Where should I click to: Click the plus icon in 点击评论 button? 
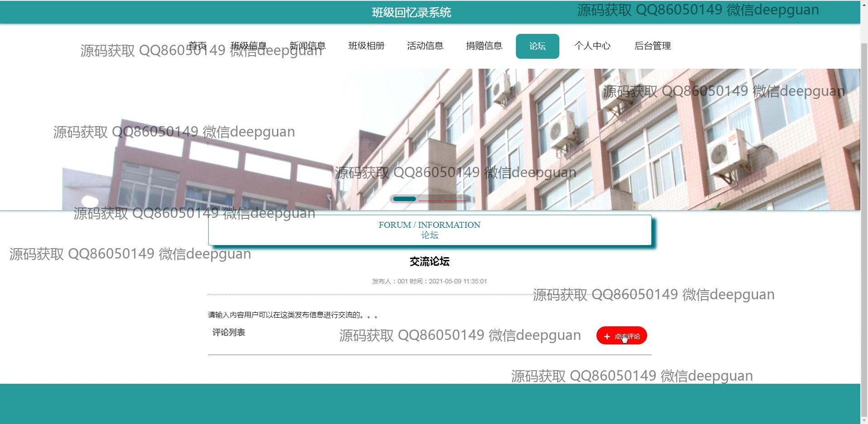[607, 336]
